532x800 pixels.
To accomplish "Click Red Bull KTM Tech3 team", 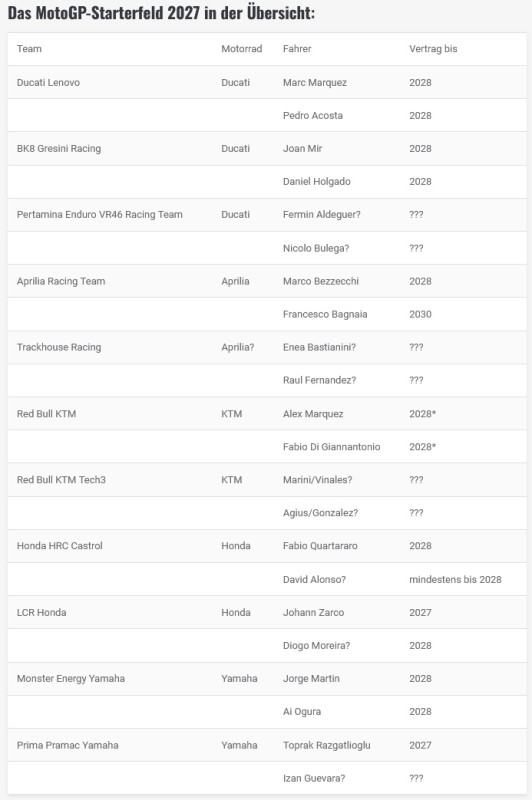I will (61, 480).
